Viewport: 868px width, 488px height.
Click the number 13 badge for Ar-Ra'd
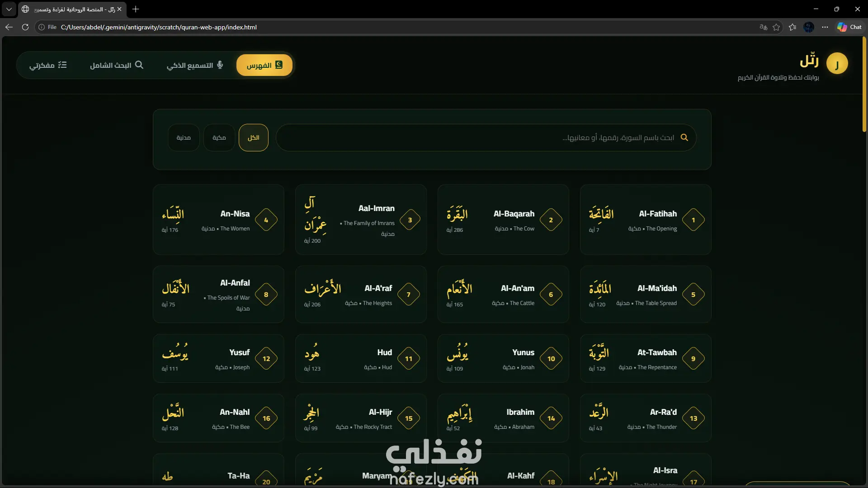tap(693, 418)
